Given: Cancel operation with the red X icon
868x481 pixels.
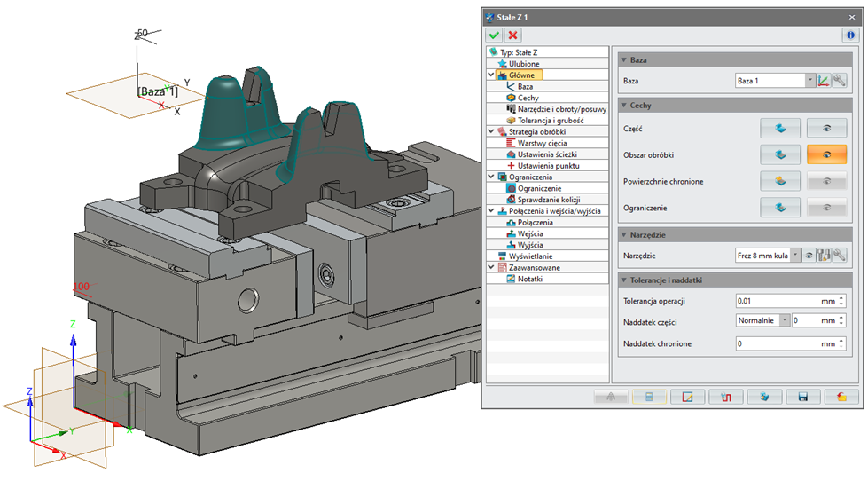Looking at the screenshot, I should coord(513,35).
